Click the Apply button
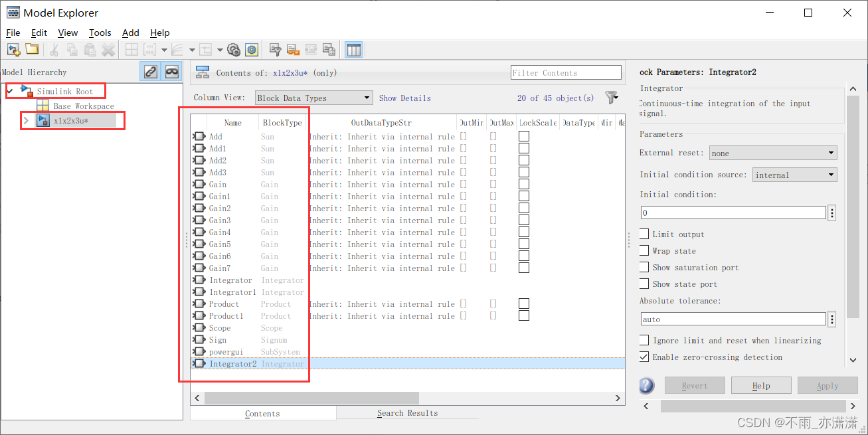The height and width of the screenshot is (435, 868). pyautogui.click(x=827, y=385)
